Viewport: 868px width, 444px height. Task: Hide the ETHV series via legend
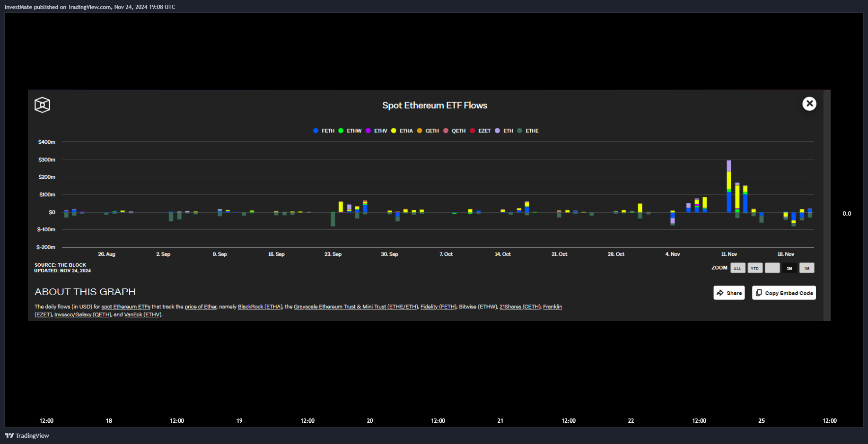(377, 131)
